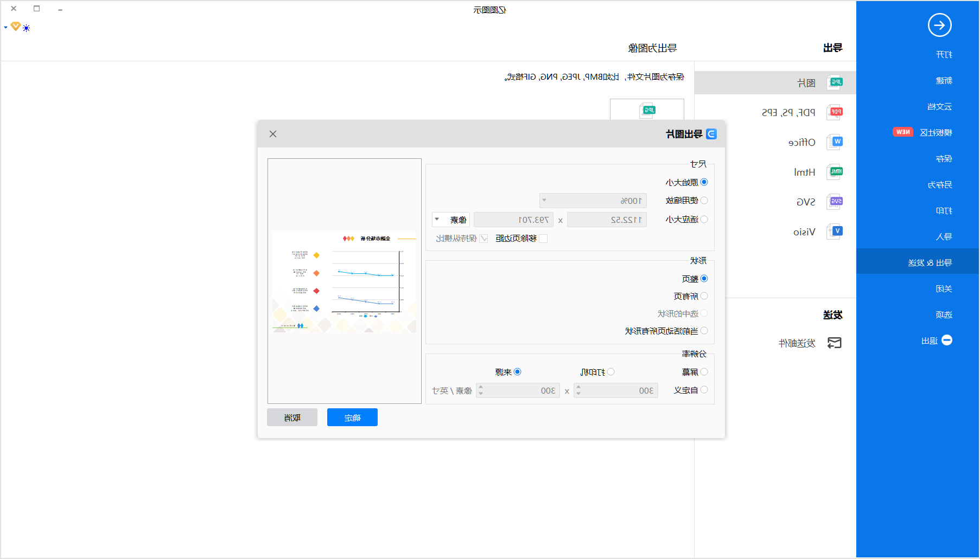Select the 原始大小 radio button
This screenshot has height=559, width=980.
click(704, 182)
